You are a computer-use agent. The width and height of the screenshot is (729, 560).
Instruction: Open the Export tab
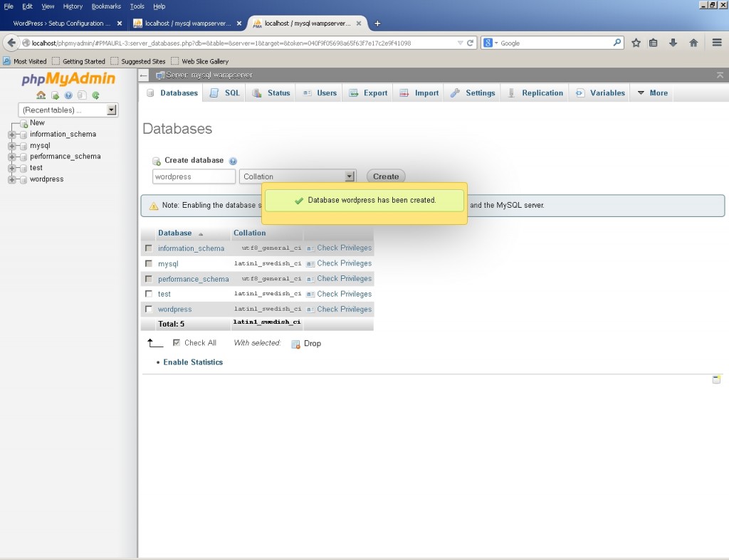tap(368, 93)
